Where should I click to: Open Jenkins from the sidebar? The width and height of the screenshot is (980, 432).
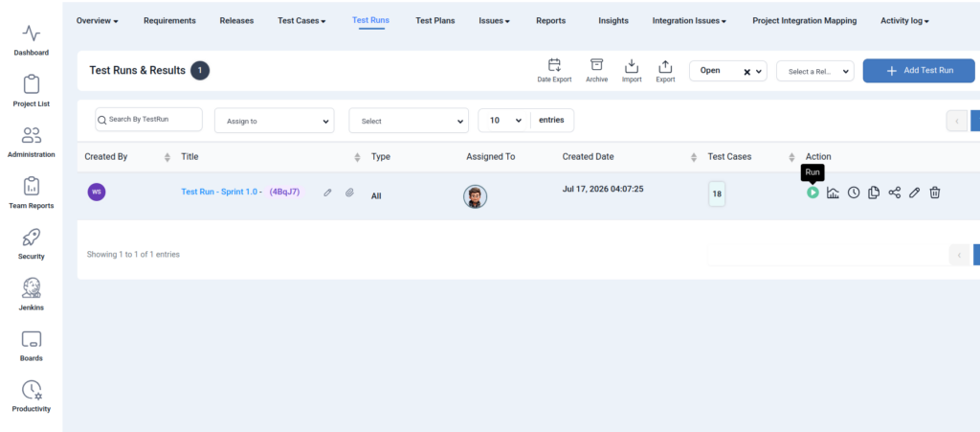(x=32, y=295)
